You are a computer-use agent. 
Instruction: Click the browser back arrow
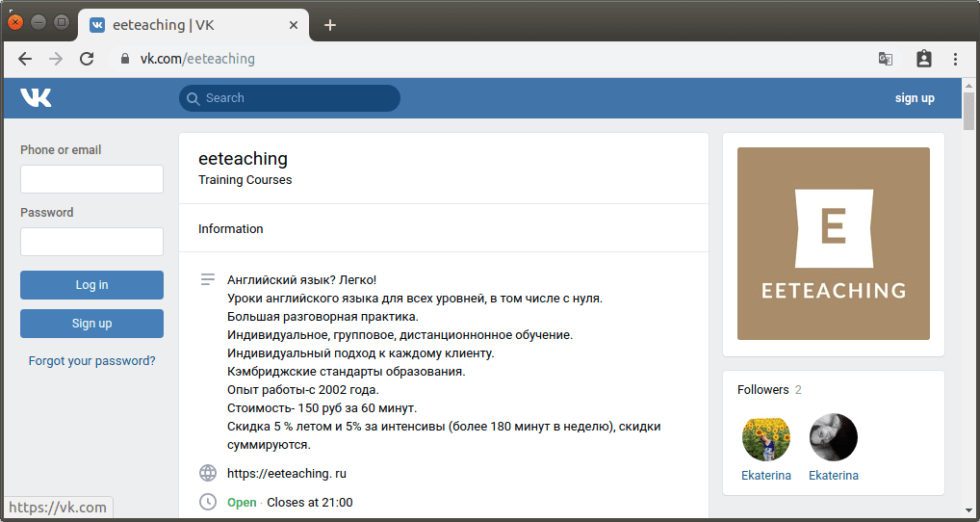(x=25, y=59)
